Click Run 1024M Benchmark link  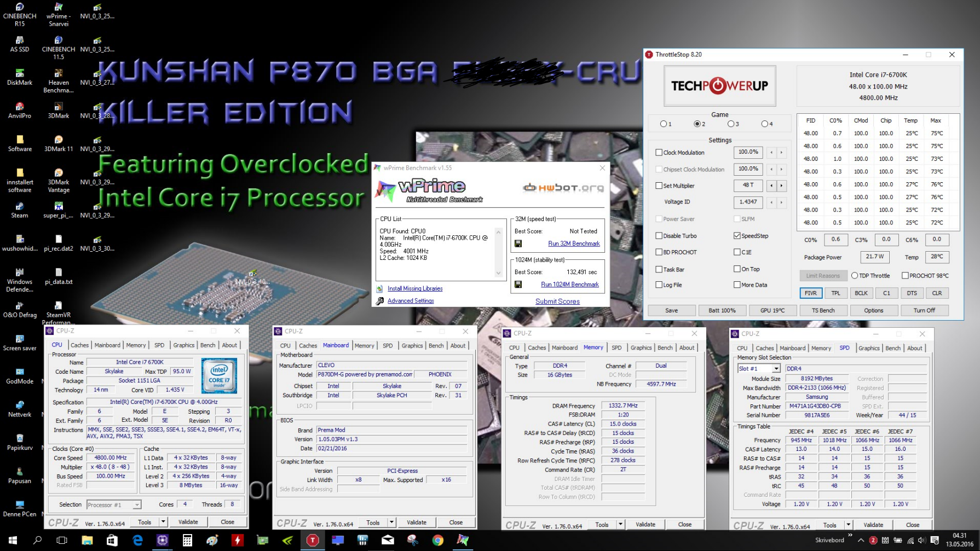click(x=570, y=285)
